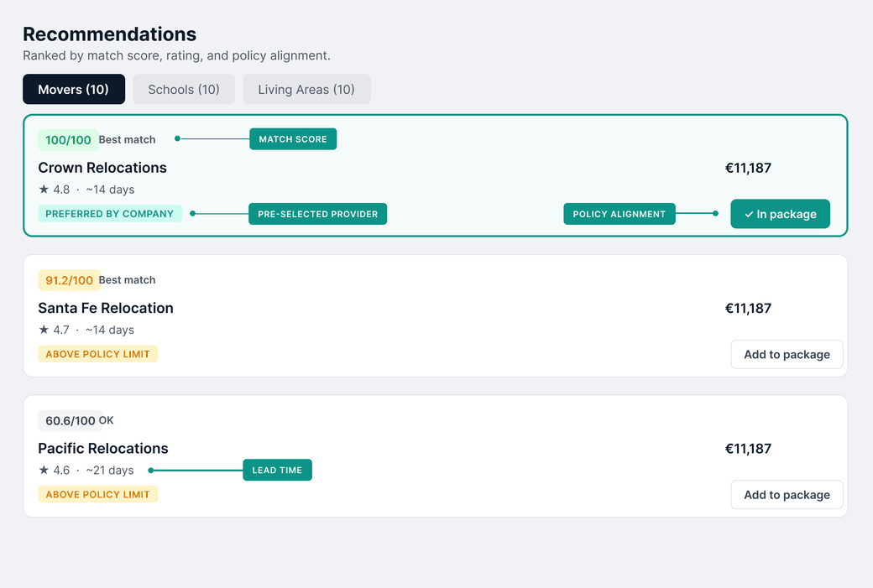Click the ~21 days lead time text
This screenshot has height=588, width=873.
pyautogui.click(x=110, y=470)
